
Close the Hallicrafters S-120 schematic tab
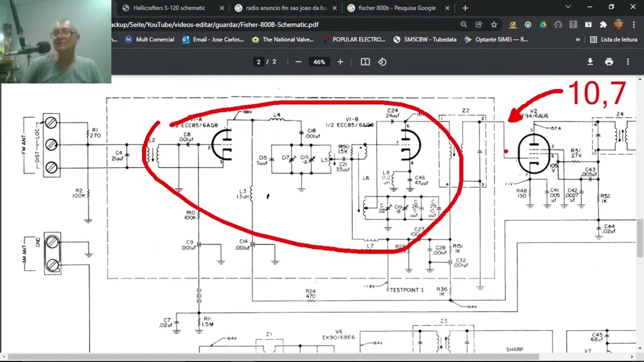point(222,8)
